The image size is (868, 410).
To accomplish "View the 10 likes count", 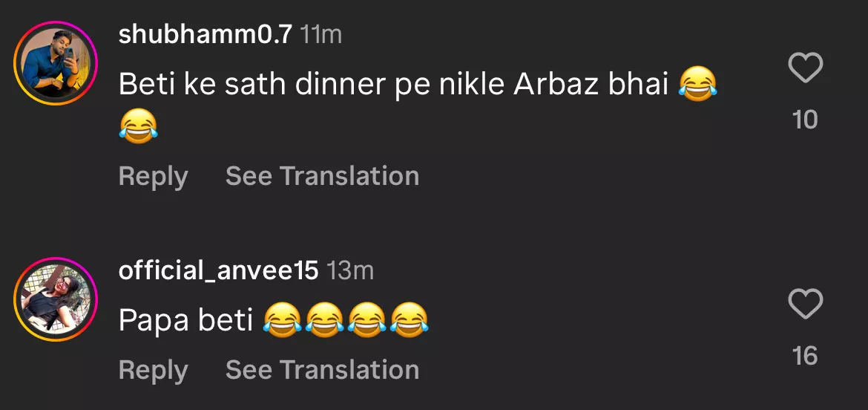I will pos(805,119).
